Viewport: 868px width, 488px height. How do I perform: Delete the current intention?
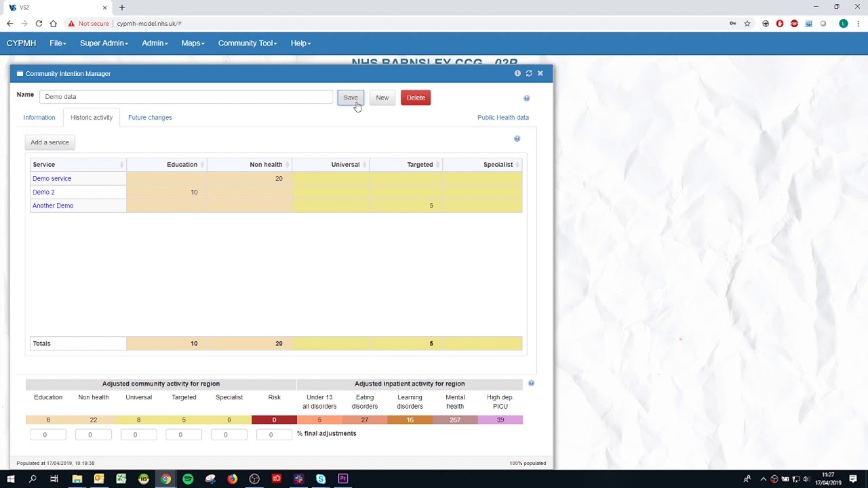tap(416, 98)
